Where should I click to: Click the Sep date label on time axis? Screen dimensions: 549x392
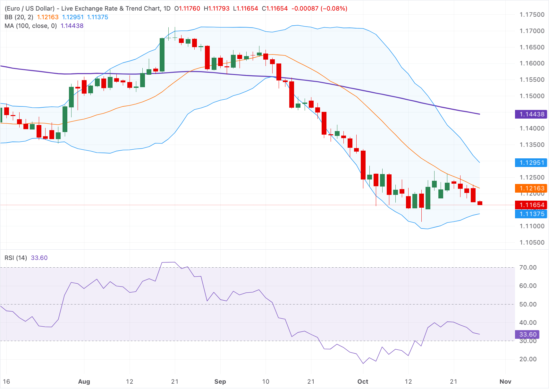coord(220,382)
